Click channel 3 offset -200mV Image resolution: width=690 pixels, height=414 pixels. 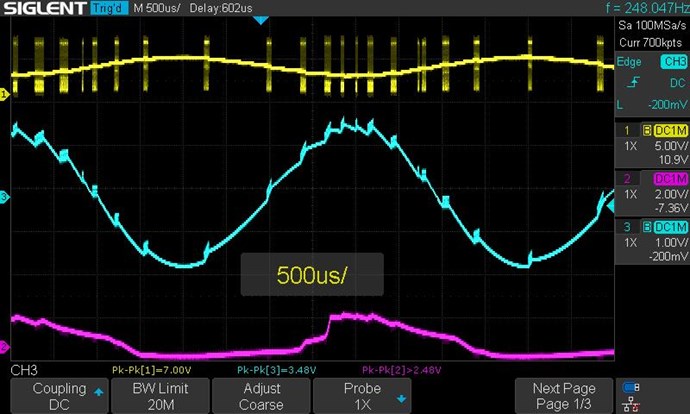(x=668, y=256)
